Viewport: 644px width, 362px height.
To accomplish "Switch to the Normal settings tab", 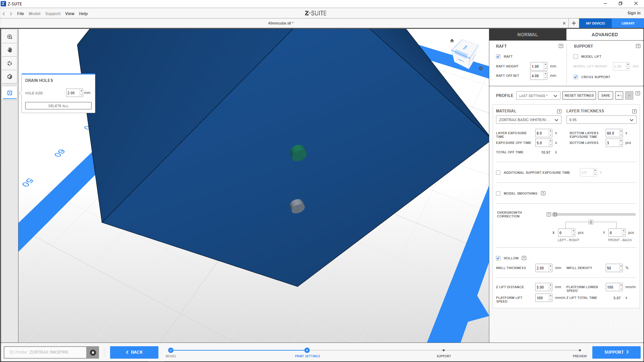I will point(527,35).
